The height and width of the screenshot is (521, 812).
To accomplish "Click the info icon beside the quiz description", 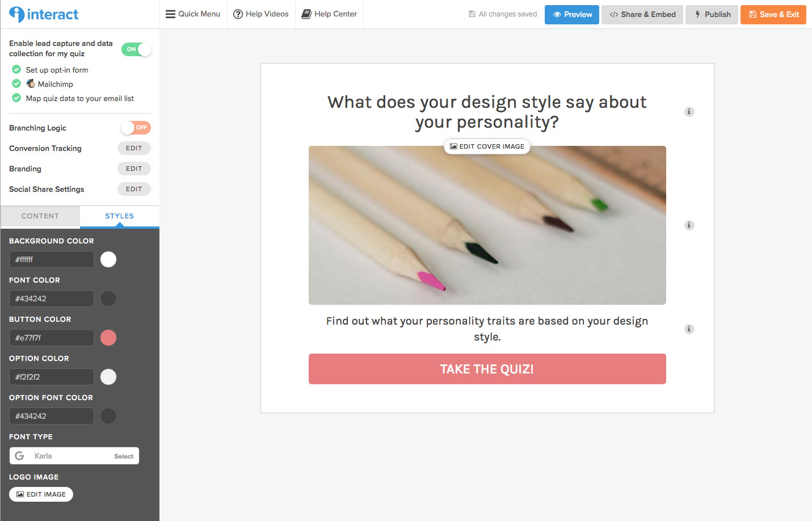I will [x=689, y=329].
